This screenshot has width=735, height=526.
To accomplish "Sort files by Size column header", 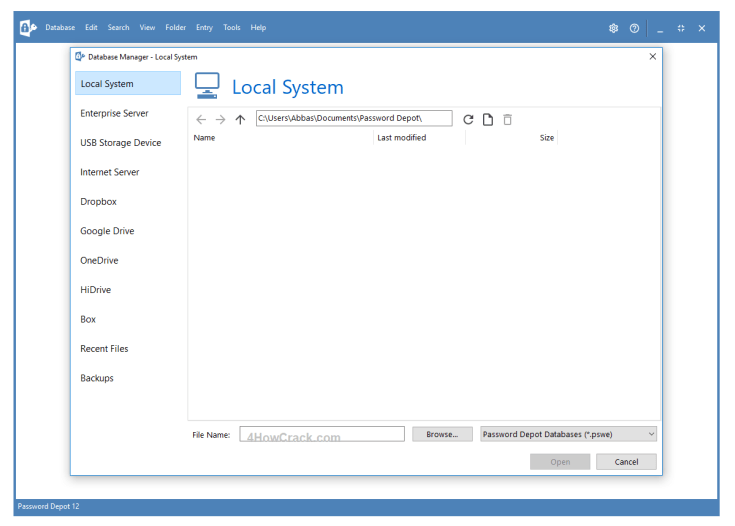I will point(547,138).
